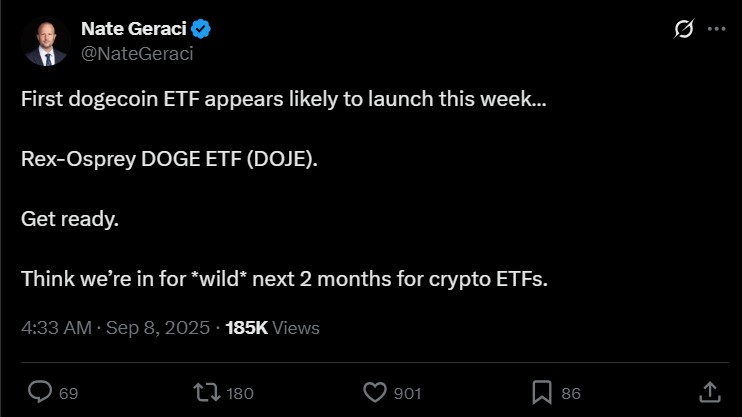The width and height of the screenshot is (742, 417).
Task: Click the blue verified badge
Action: click(201, 29)
